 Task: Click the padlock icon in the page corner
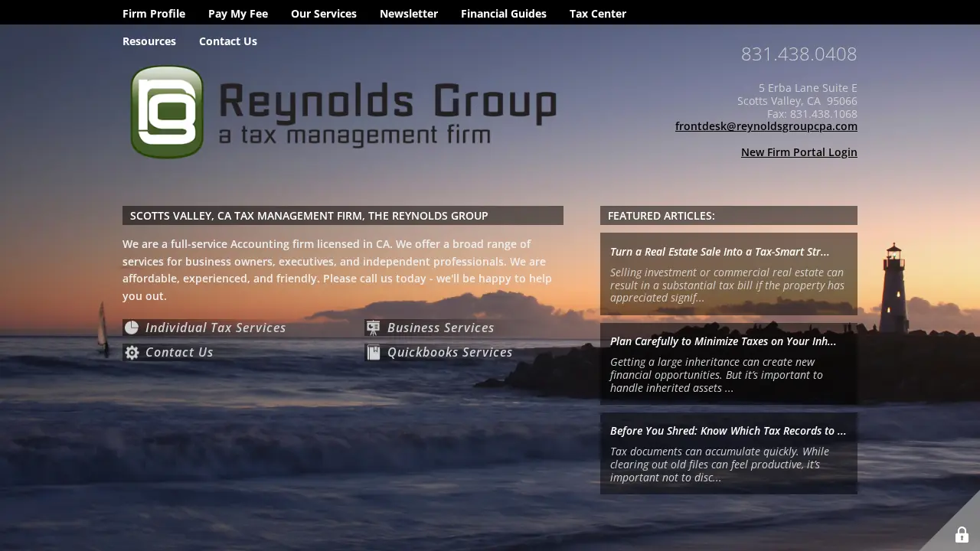962,535
